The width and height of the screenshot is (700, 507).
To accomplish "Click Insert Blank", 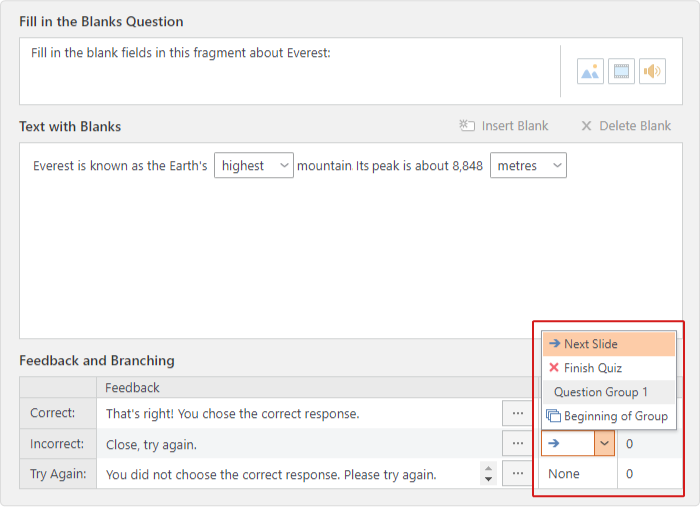I will (504, 126).
